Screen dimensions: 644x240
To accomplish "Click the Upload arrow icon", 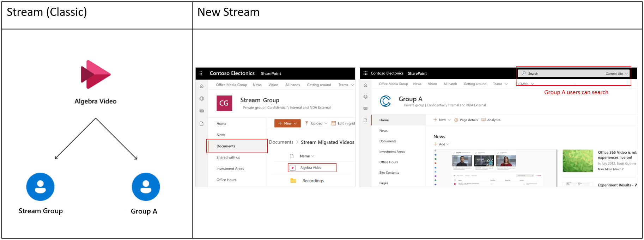I will tap(307, 123).
